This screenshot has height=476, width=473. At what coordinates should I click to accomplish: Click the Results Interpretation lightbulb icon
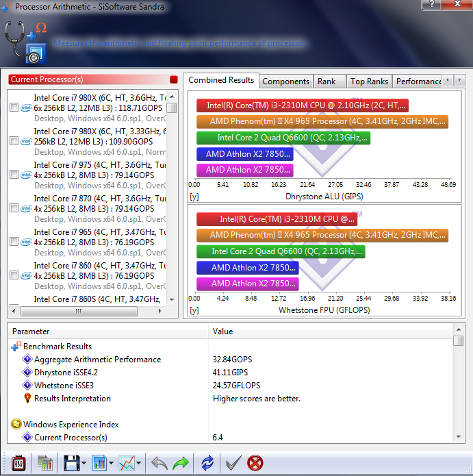click(x=27, y=398)
